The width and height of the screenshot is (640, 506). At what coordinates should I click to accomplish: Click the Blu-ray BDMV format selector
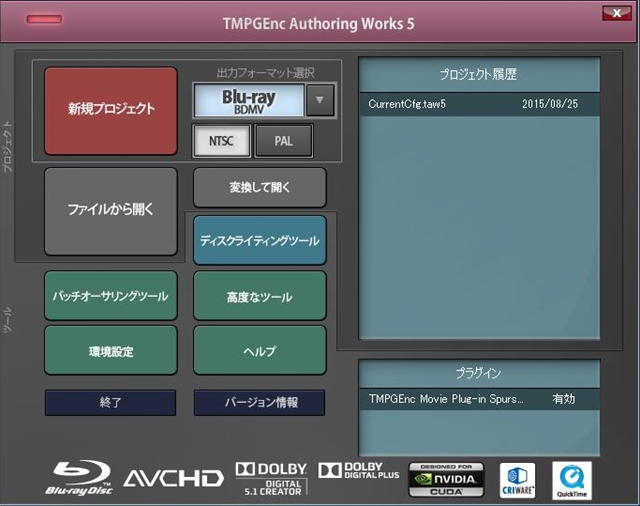(249, 100)
